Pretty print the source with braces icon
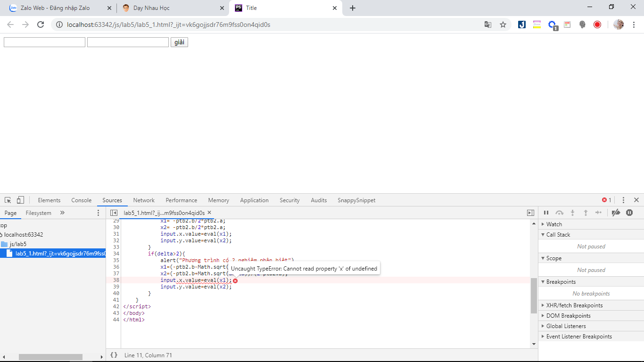644x362 pixels. tap(114, 355)
